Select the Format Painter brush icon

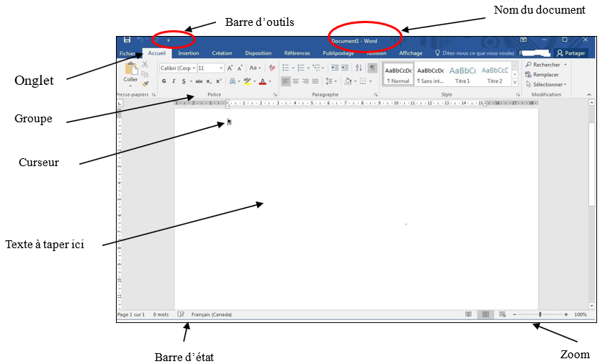(x=145, y=83)
